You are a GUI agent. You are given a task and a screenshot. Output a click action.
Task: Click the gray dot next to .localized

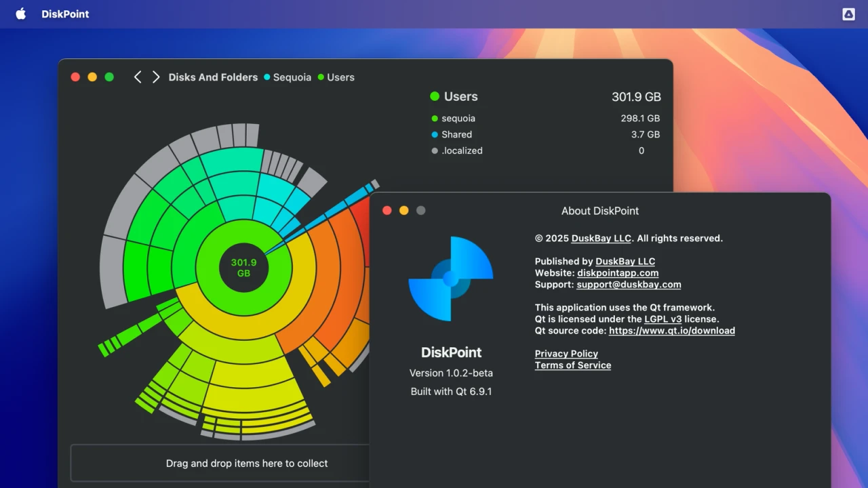point(435,151)
